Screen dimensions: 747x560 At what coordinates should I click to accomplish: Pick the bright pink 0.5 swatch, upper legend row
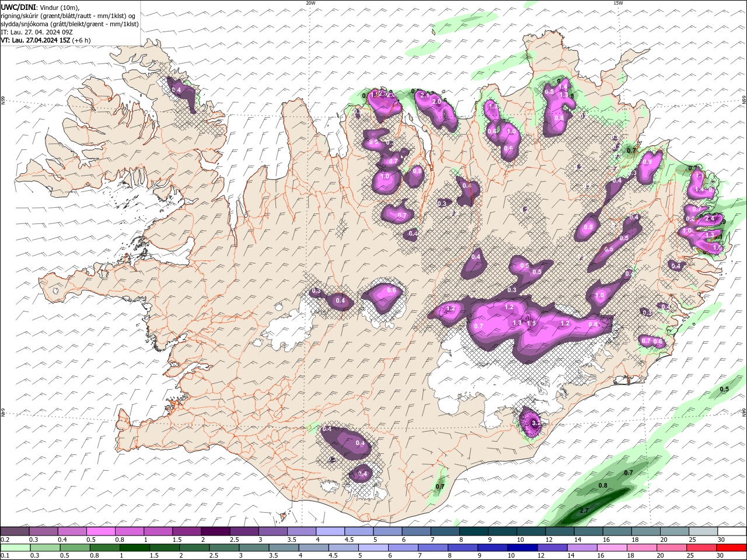coord(100,531)
